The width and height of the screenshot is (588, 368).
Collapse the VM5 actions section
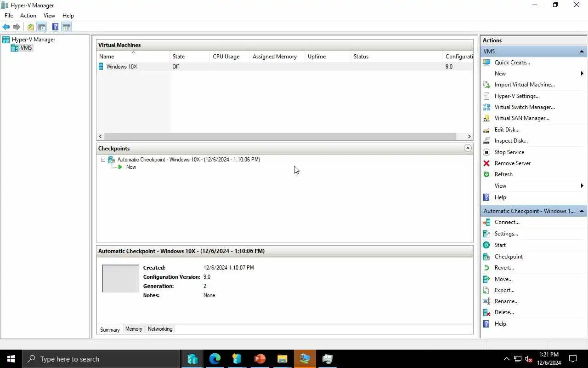[x=582, y=52]
